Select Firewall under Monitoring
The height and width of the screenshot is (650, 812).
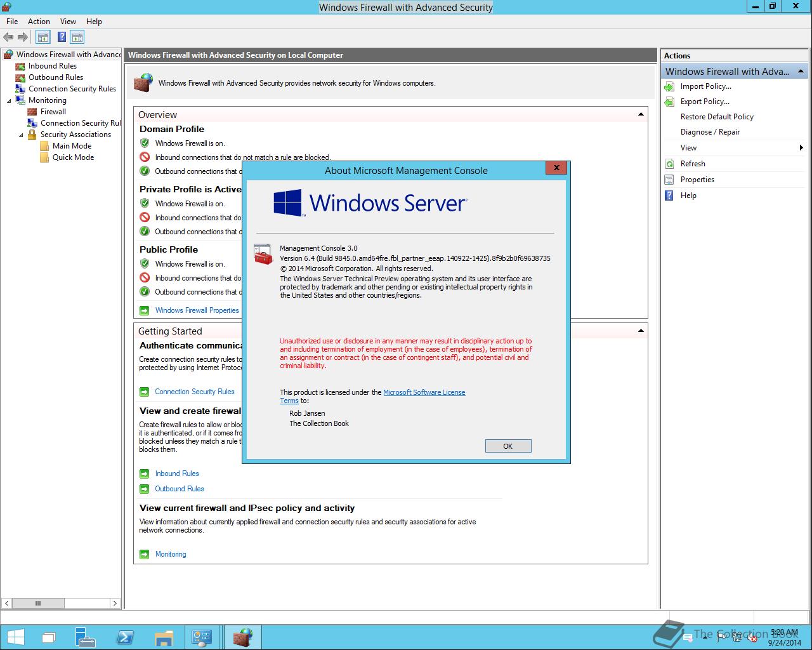(x=53, y=112)
